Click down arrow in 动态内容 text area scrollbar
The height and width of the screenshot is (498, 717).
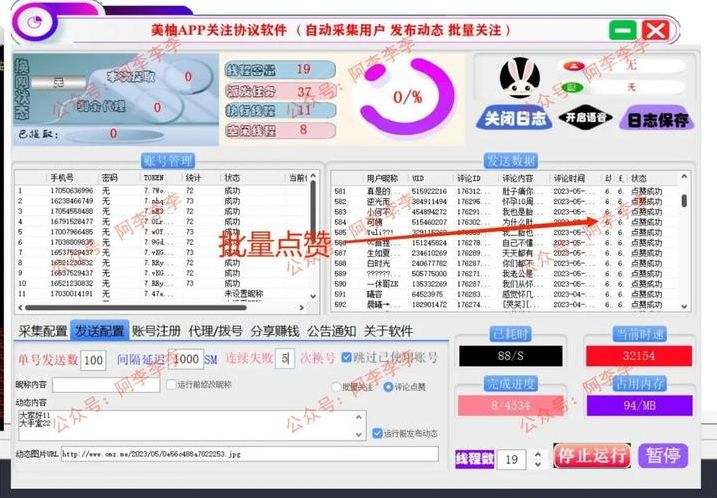click(359, 434)
